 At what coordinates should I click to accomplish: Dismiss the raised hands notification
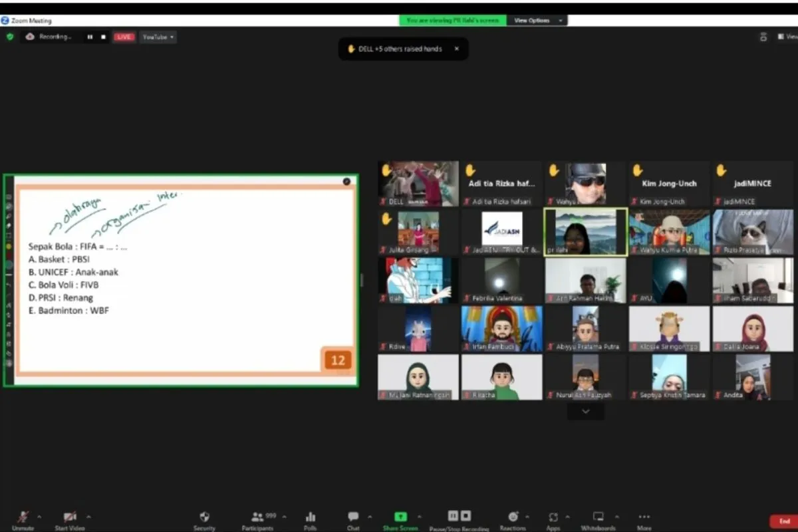tap(456, 49)
